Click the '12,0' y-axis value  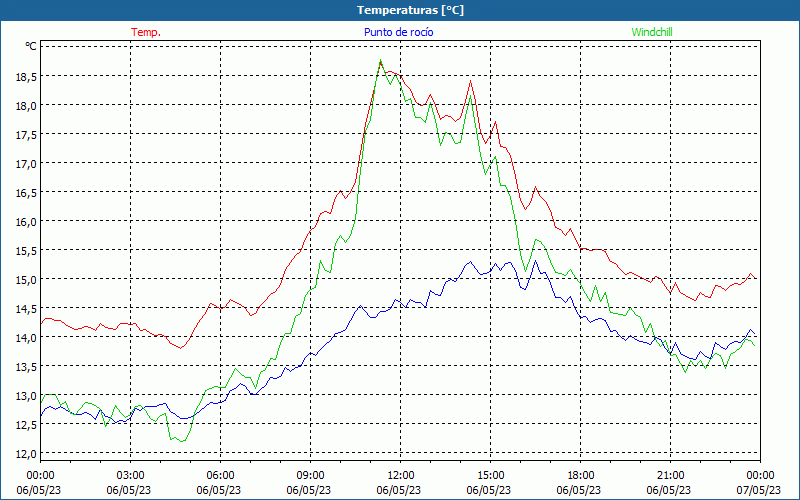[x=26, y=453]
